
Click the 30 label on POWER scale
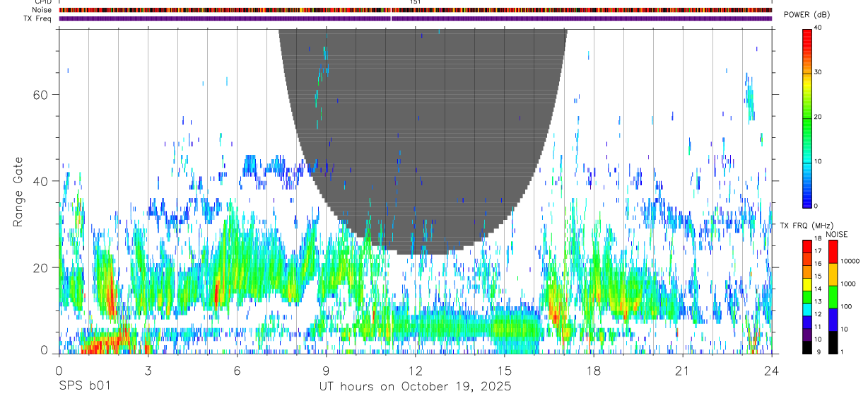point(818,72)
